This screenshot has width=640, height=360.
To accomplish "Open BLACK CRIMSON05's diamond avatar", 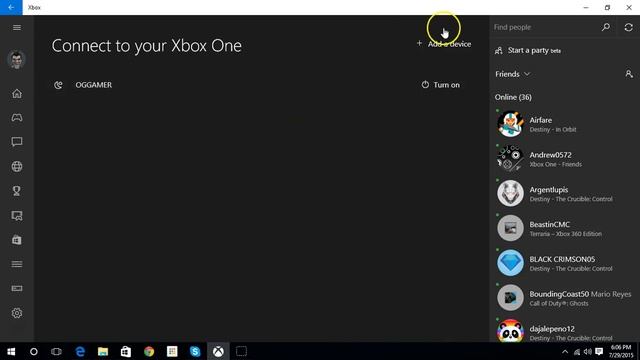I will pyautogui.click(x=510, y=263).
